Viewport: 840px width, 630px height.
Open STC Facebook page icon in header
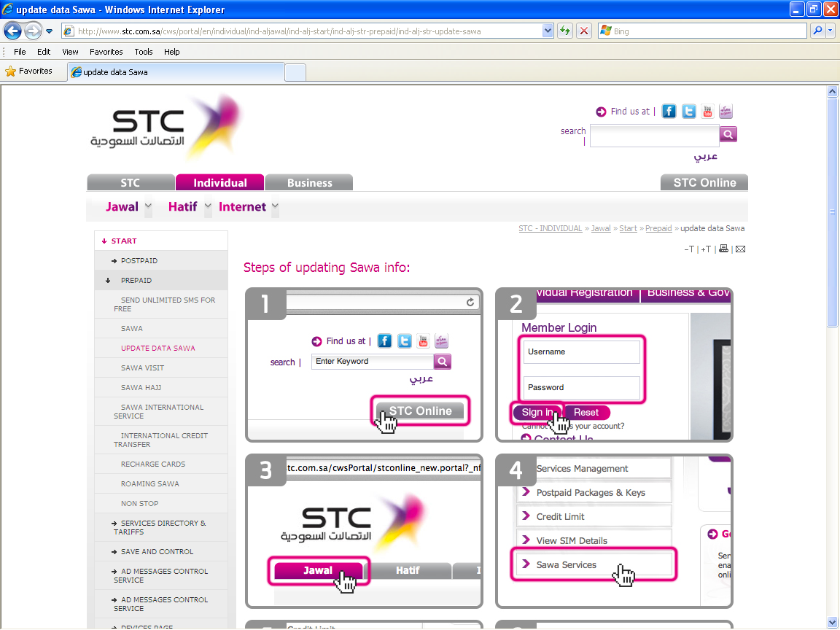coord(669,112)
